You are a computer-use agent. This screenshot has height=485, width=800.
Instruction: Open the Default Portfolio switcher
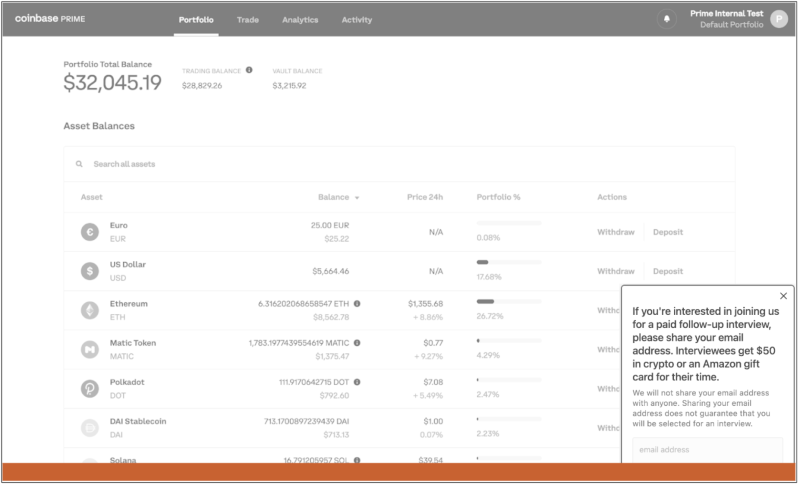point(731,24)
